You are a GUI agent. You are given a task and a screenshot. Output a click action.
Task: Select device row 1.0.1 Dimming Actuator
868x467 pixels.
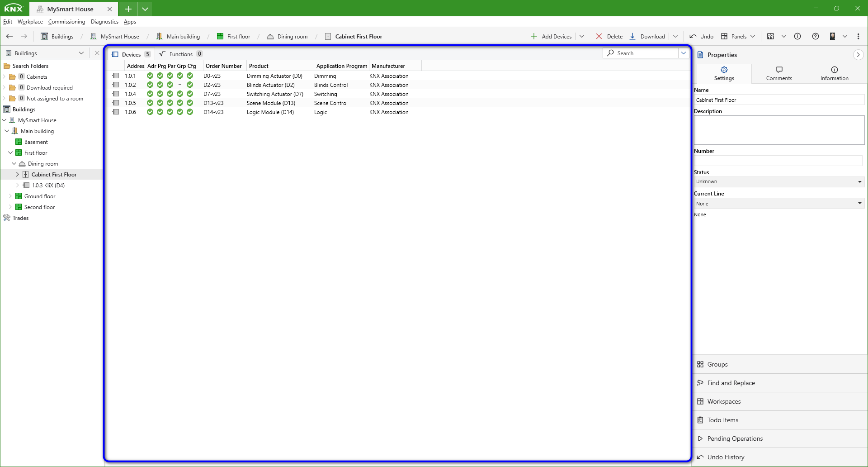click(398, 76)
